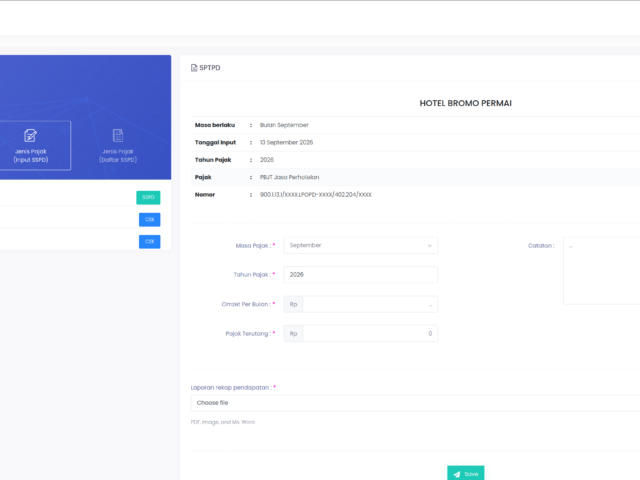Click the green SSPD button

[x=148, y=198]
